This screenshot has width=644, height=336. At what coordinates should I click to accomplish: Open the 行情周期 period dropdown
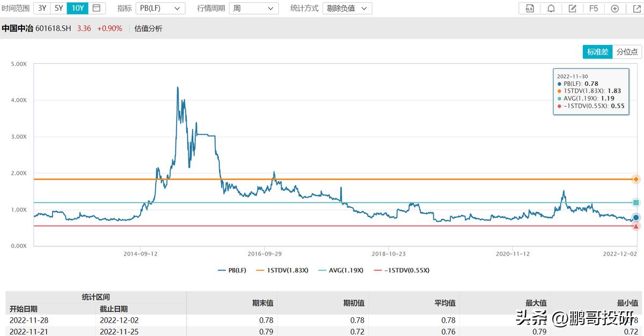click(x=253, y=8)
